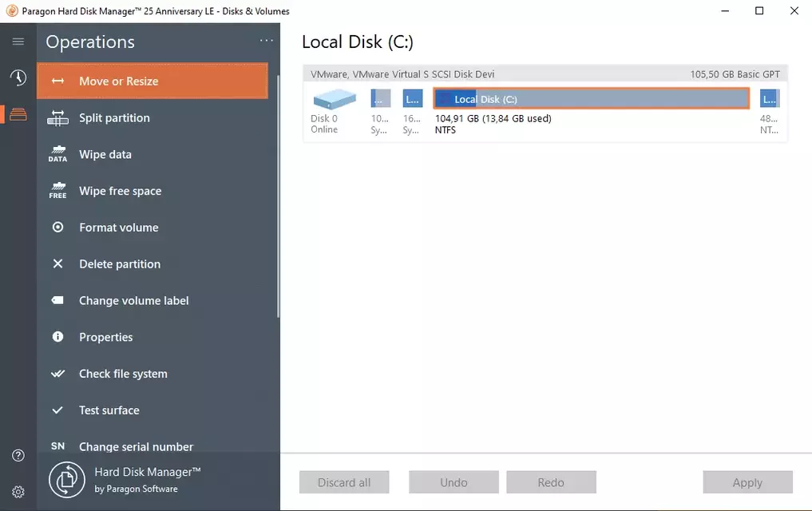Open the settings gear icon
Screen dimensions: 812x511
pyautogui.click(x=18, y=492)
